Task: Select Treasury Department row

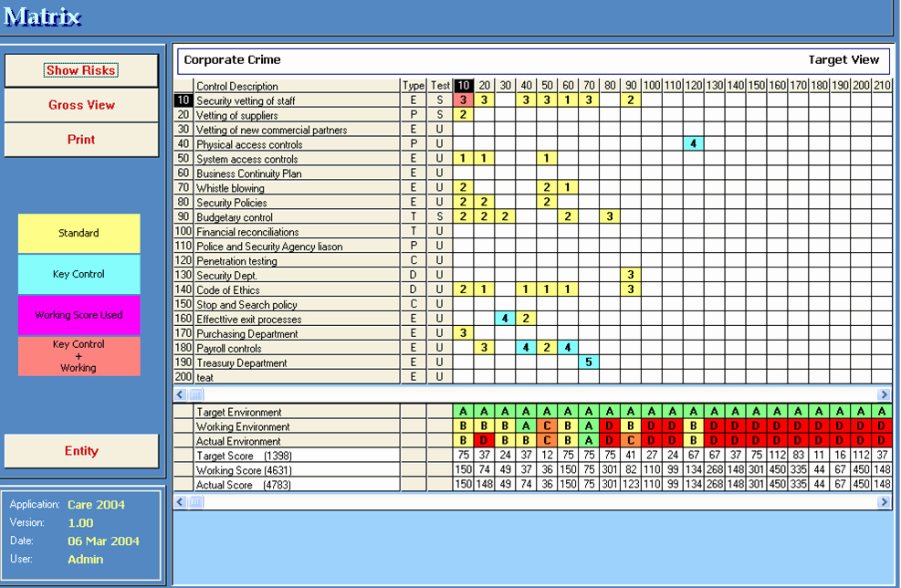Action: coord(297,362)
